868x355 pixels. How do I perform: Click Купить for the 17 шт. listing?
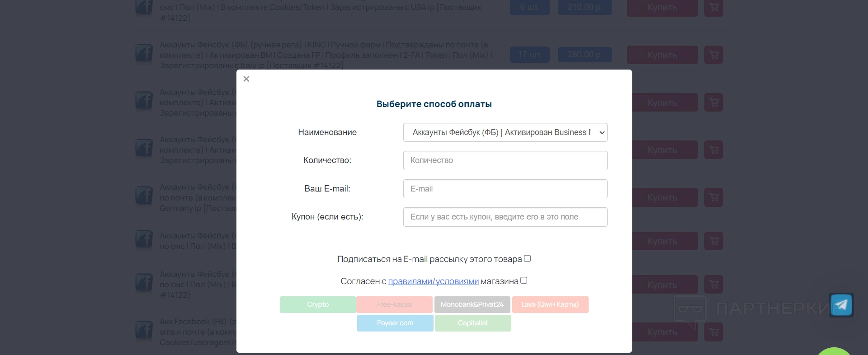pyautogui.click(x=662, y=55)
